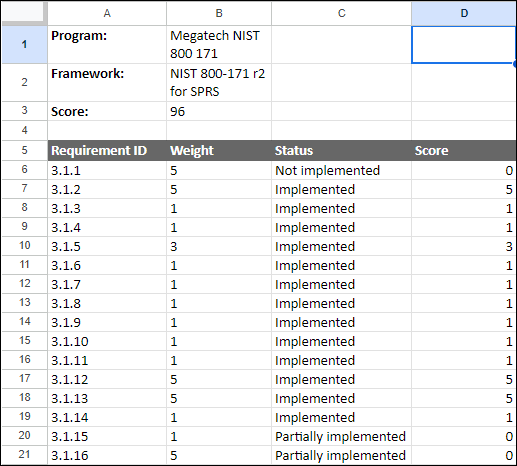Select column C header
Viewport: 517px width, 466px height.
tap(341, 13)
